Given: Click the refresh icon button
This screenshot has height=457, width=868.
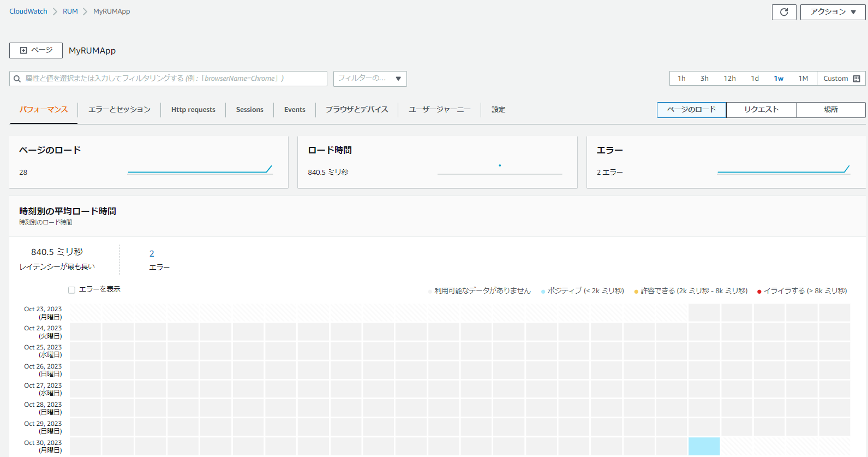Looking at the screenshot, I should click(x=784, y=12).
